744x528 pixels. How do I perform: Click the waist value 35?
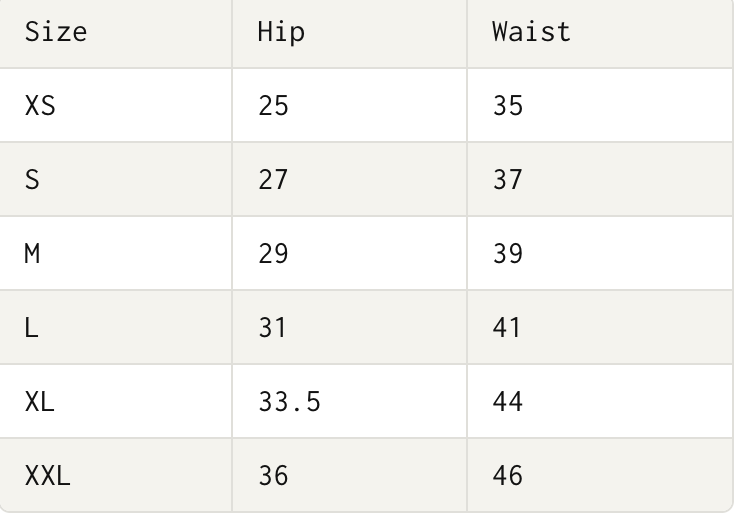[508, 105]
